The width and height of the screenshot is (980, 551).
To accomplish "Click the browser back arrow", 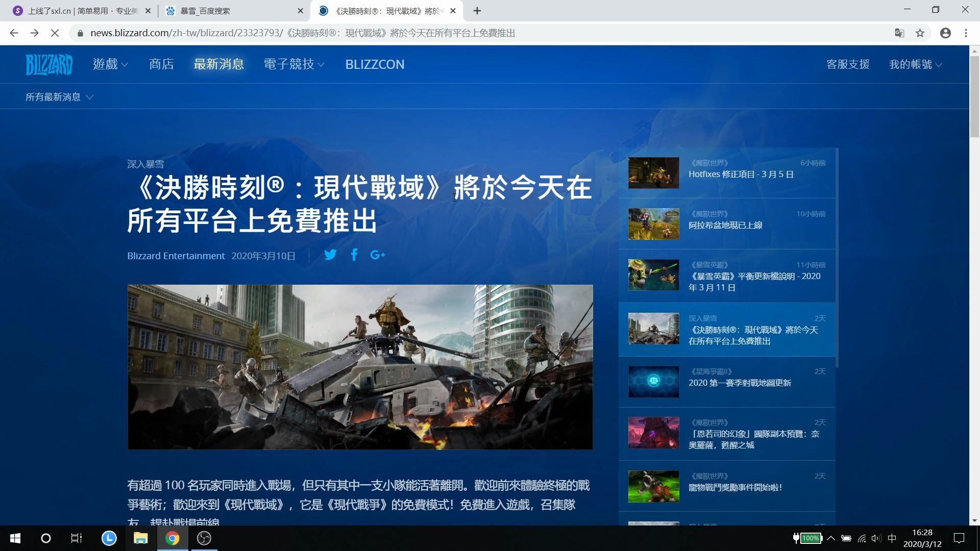I will (x=14, y=33).
